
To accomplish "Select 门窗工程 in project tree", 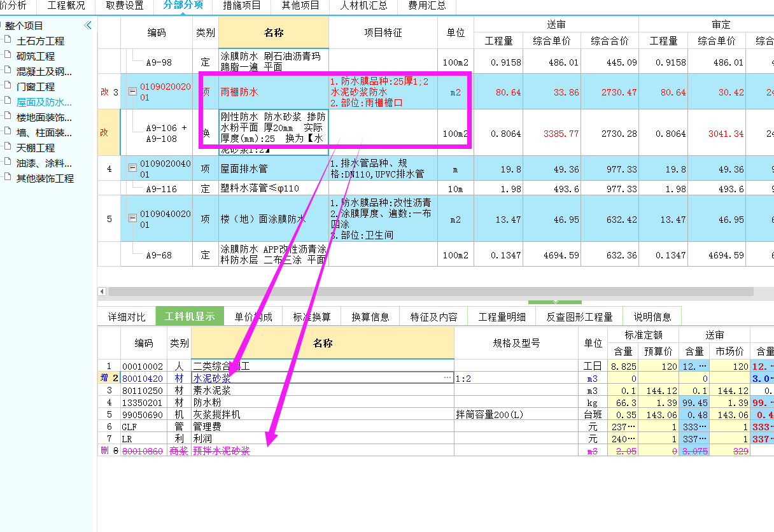I will [x=36, y=87].
